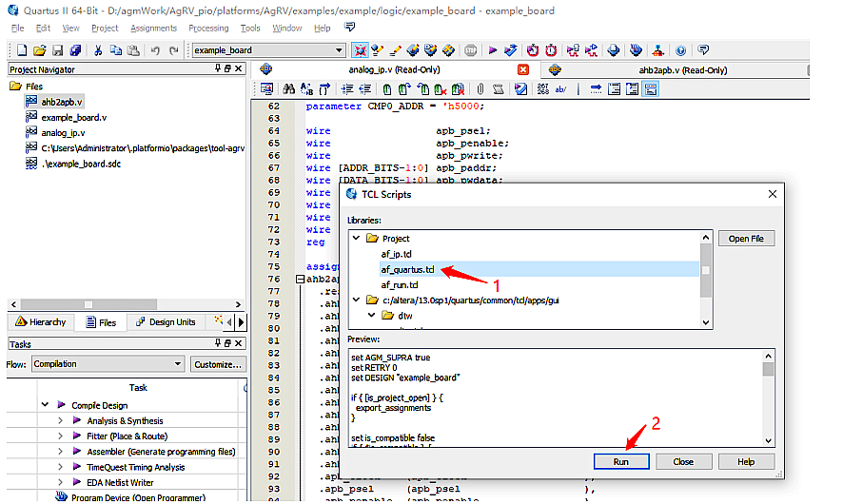This screenshot has width=843, height=504.
Task: Select af_ip.tcl in Libraries list
Action: [396, 254]
